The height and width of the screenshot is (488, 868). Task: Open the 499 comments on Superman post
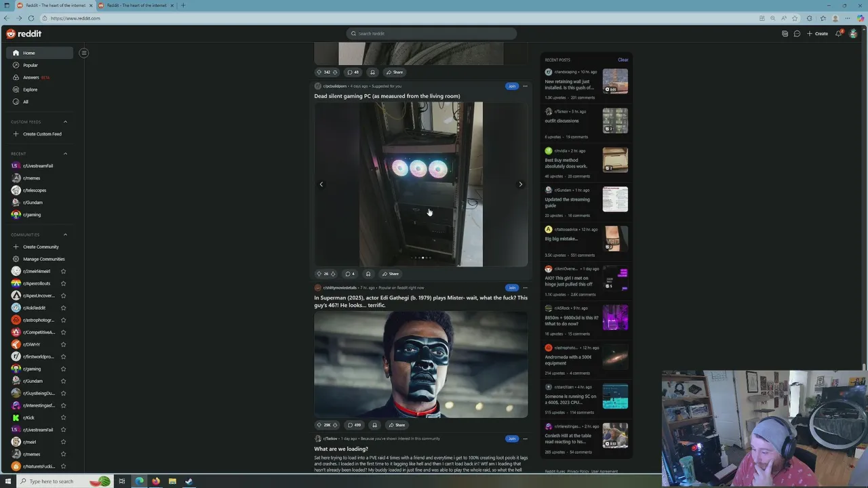354,425
